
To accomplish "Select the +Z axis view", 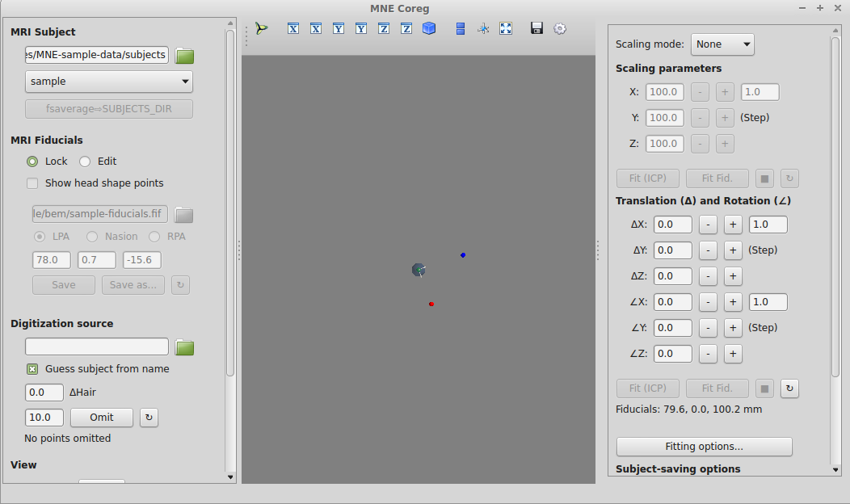I will pyautogui.click(x=384, y=28).
